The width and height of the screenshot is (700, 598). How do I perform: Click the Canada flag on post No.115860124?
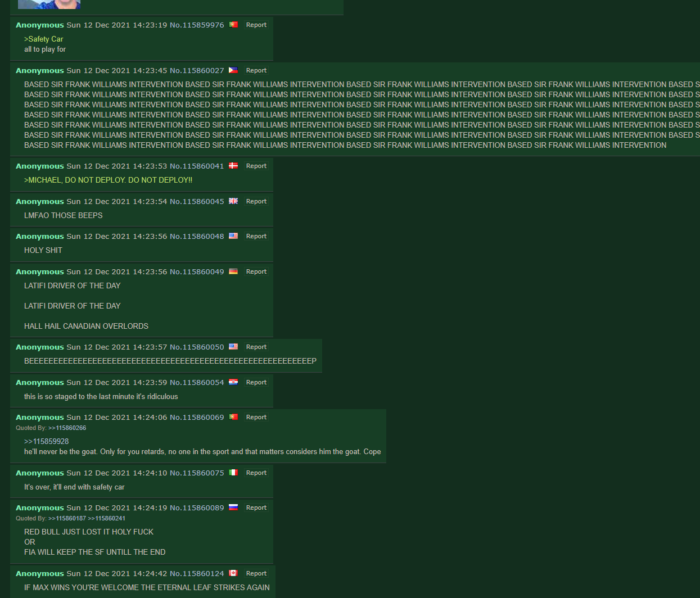coord(233,573)
